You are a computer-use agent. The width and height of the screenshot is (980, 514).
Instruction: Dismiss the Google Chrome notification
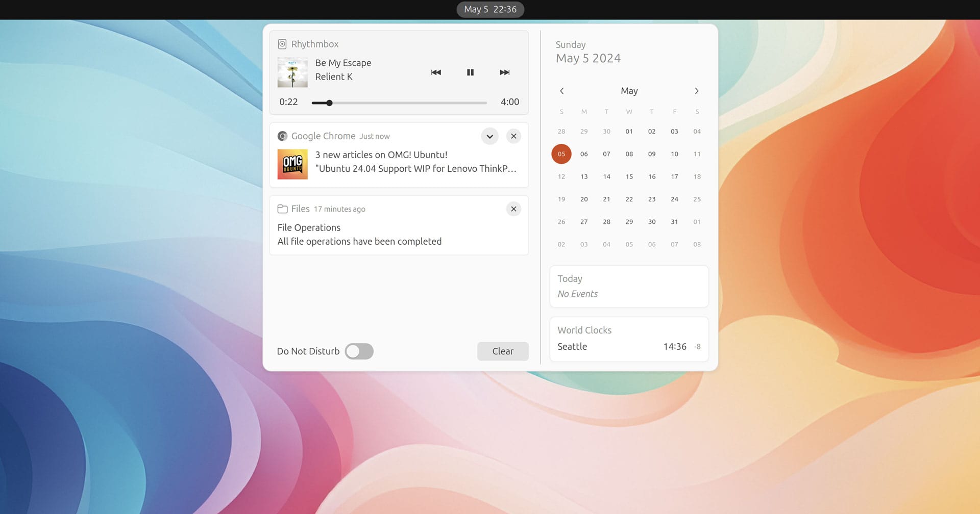click(x=513, y=136)
